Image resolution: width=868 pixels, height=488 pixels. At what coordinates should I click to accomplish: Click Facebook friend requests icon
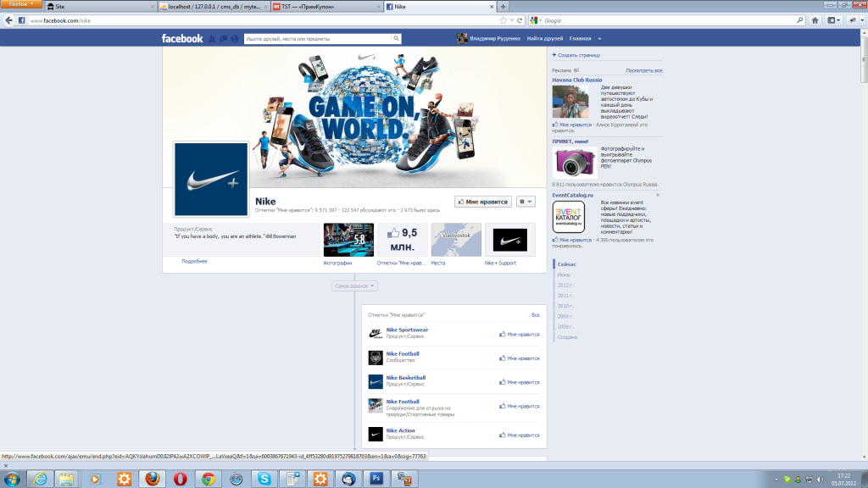(212, 39)
